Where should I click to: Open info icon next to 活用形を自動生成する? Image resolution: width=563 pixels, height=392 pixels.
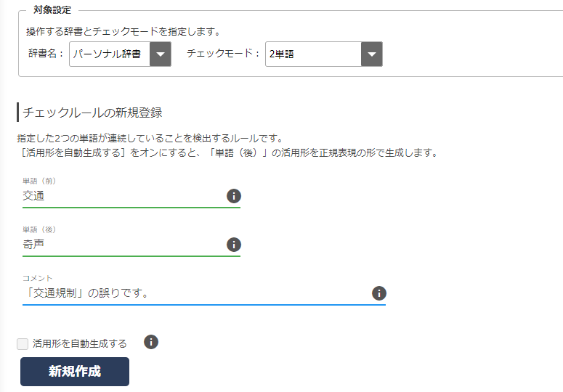point(151,342)
